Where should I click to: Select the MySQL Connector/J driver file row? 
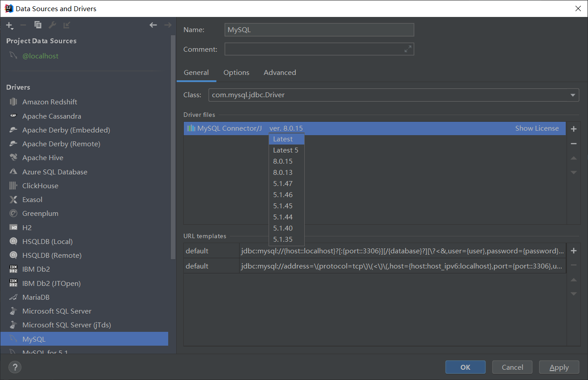point(375,128)
